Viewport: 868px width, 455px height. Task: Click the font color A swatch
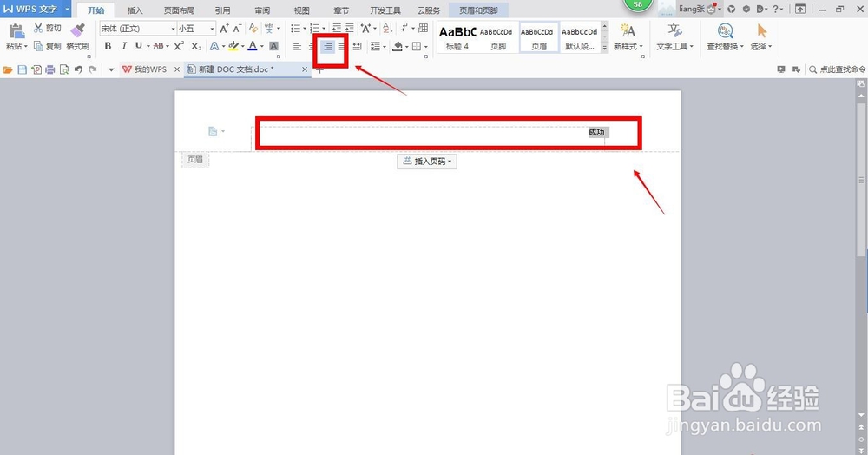pos(253,47)
